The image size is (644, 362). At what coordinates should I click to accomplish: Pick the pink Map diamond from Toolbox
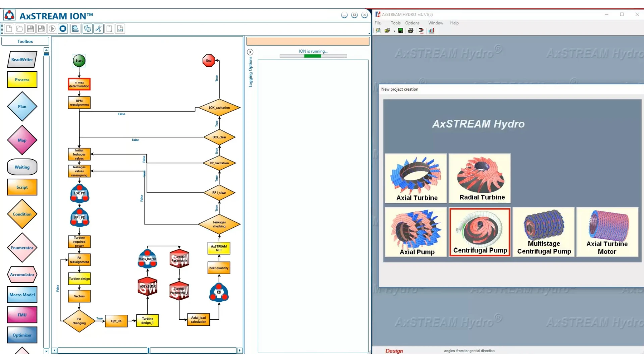22,140
